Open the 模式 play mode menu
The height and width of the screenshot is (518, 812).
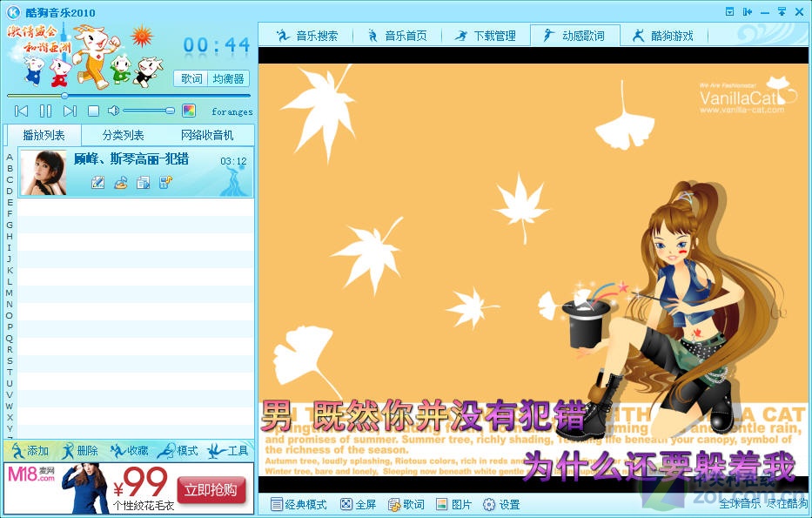click(178, 451)
